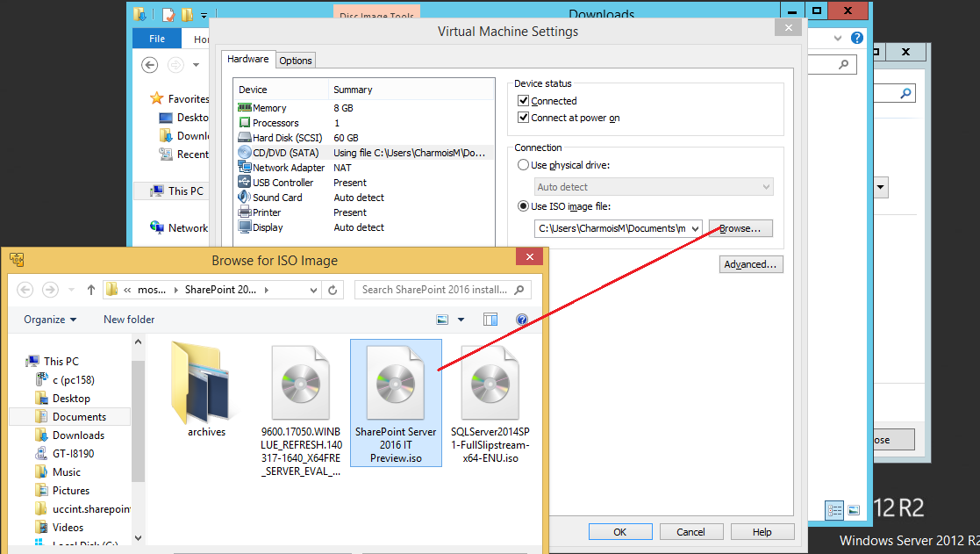Select the Sound Card device icon
980x554 pixels.
[245, 197]
